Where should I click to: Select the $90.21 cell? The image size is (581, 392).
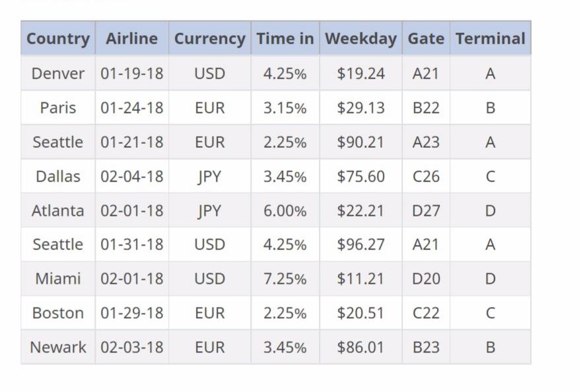(x=360, y=142)
